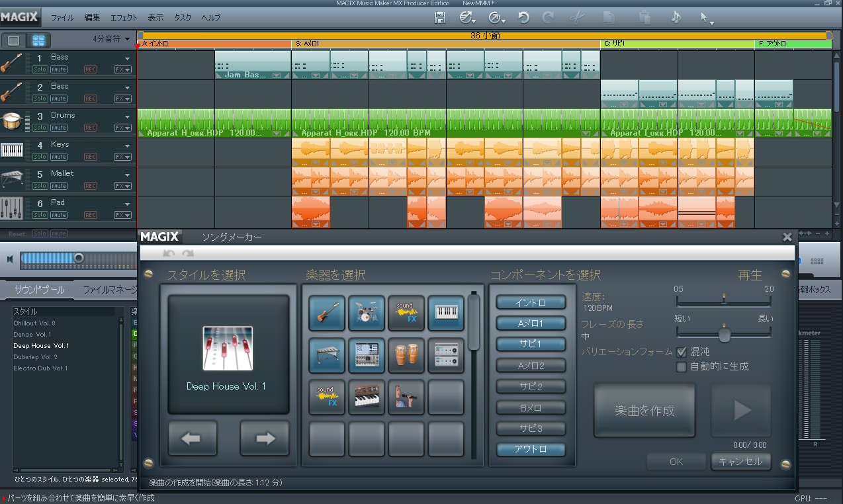843x504 pixels.
Task: Select the sound FX tile beside the drum kit
Action: click(x=406, y=313)
